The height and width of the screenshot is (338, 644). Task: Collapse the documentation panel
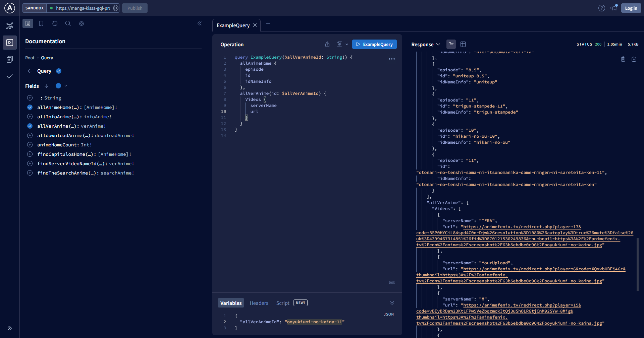200,23
